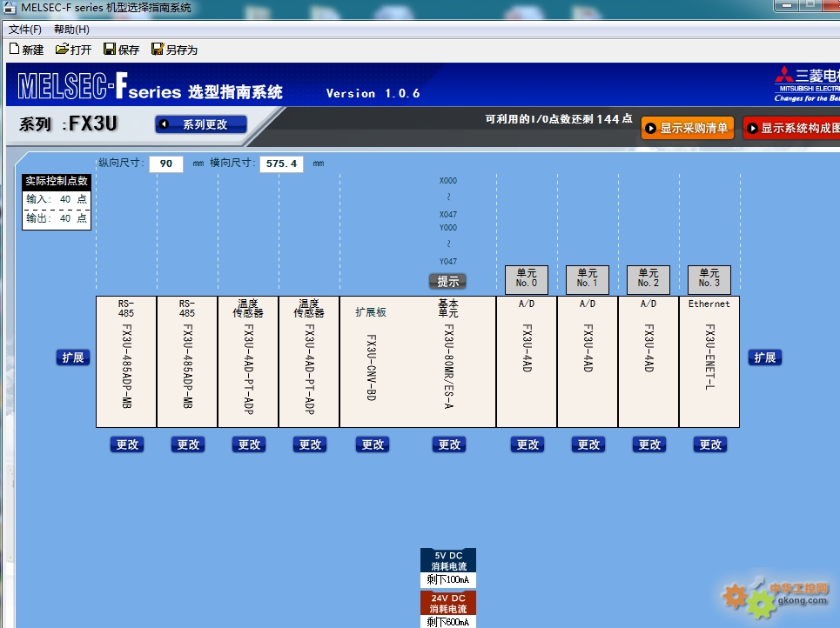Click 更改 under the FX3U-80MR/ES-A basic unit
The height and width of the screenshot is (628, 840).
(x=449, y=444)
